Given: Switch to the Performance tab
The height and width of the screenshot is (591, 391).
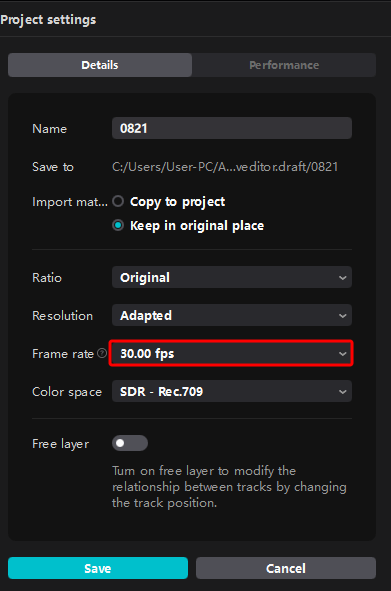Looking at the screenshot, I should coord(284,65).
